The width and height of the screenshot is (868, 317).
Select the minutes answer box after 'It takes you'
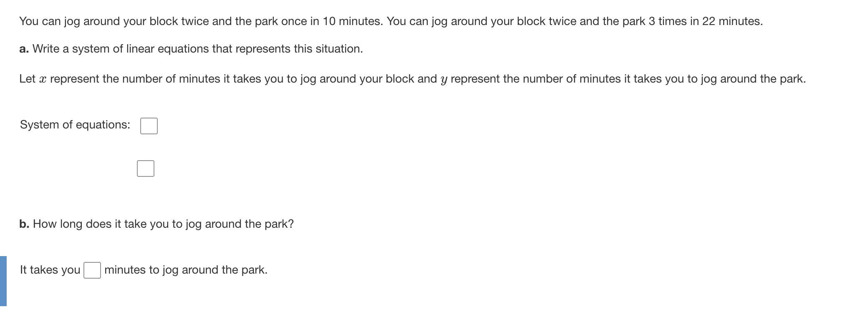pyautogui.click(x=92, y=270)
